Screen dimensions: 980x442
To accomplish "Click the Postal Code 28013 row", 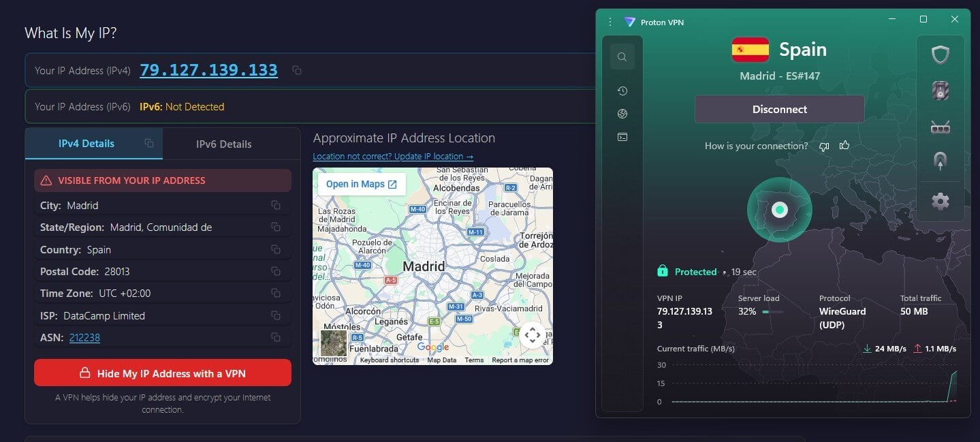I will [163, 271].
